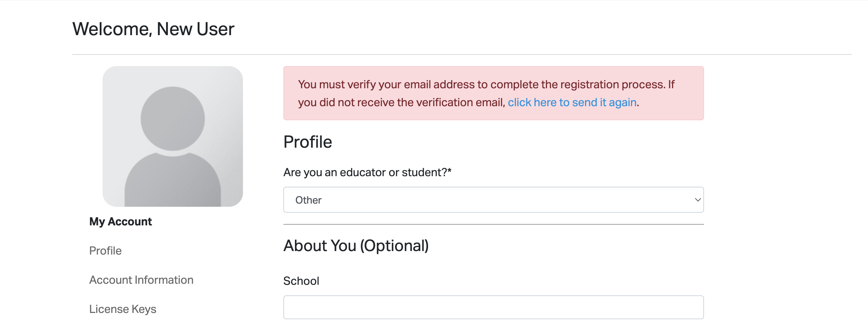
Task: Click the "Profile" section heading
Action: [x=308, y=142]
